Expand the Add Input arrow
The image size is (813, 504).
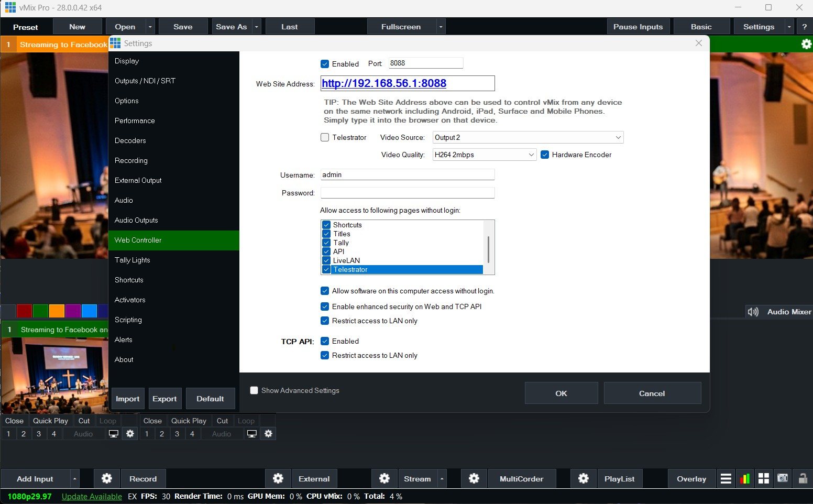[74, 478]
